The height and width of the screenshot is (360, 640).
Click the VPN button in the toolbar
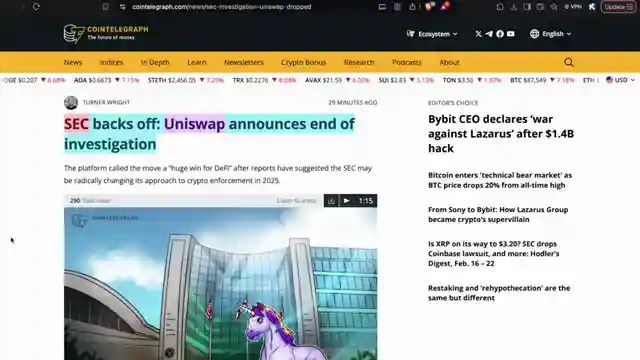tap(573, 7)
